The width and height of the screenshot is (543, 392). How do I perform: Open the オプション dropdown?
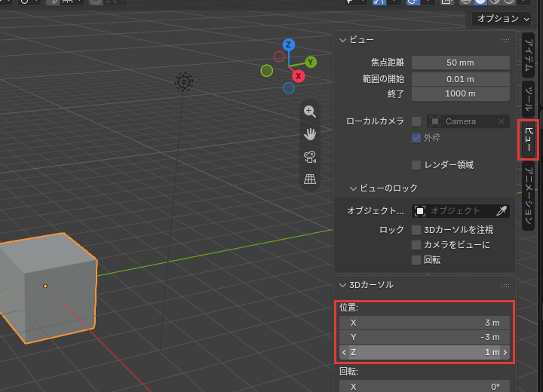501,19
